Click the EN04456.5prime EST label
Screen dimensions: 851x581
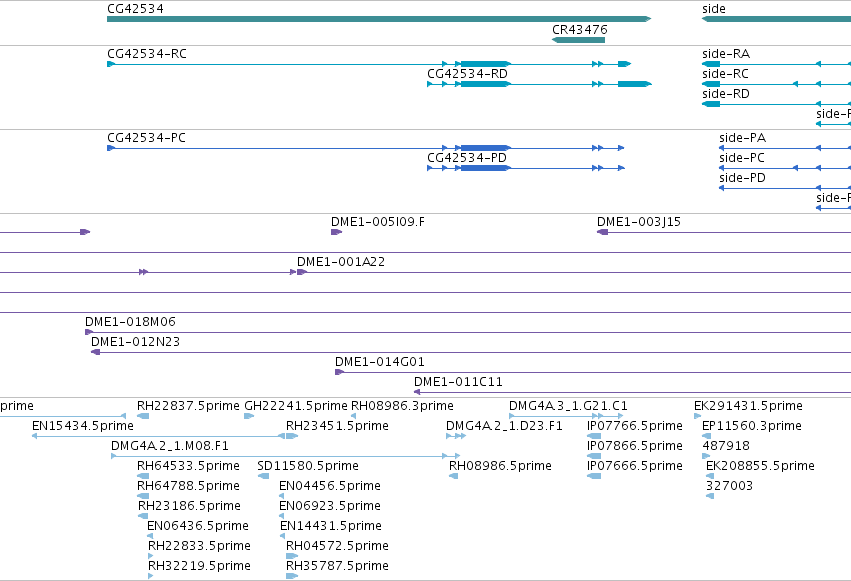pos(329,486)
